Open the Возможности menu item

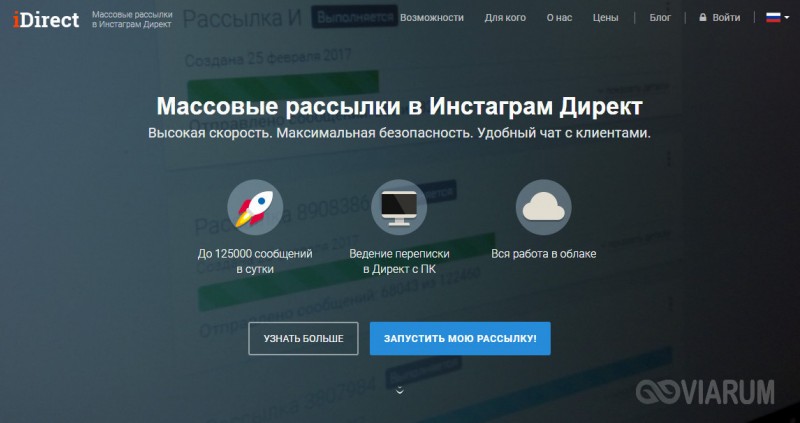[432, 18]
